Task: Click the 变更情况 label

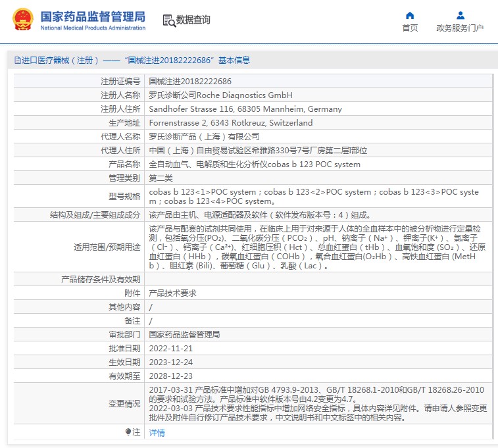Action: [124, 403]
